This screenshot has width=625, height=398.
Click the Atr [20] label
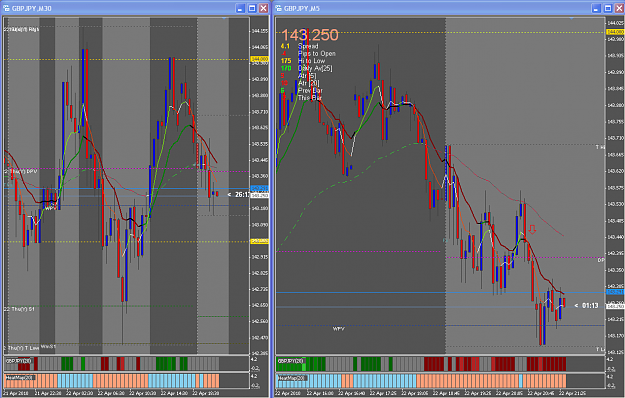309,83
